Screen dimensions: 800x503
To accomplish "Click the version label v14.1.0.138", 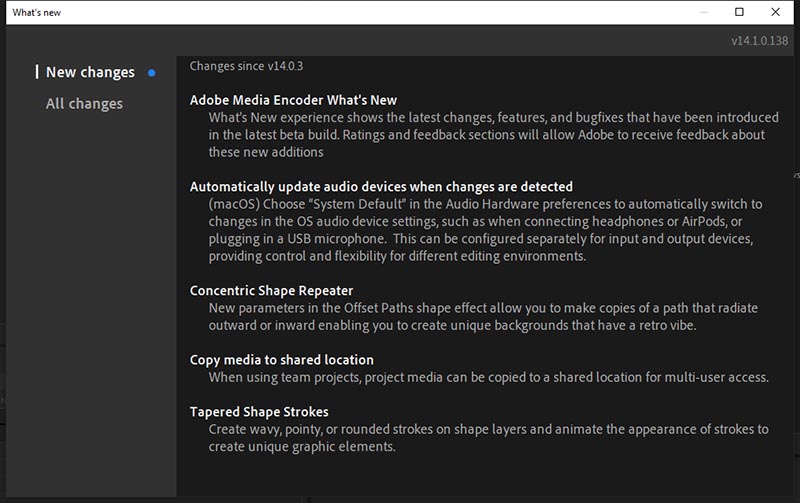I will point(759,41).
